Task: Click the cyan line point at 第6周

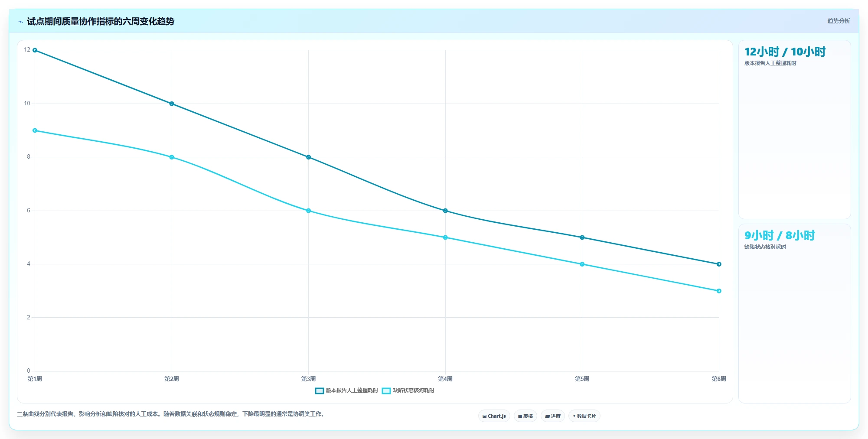Action: click(719, 291)
